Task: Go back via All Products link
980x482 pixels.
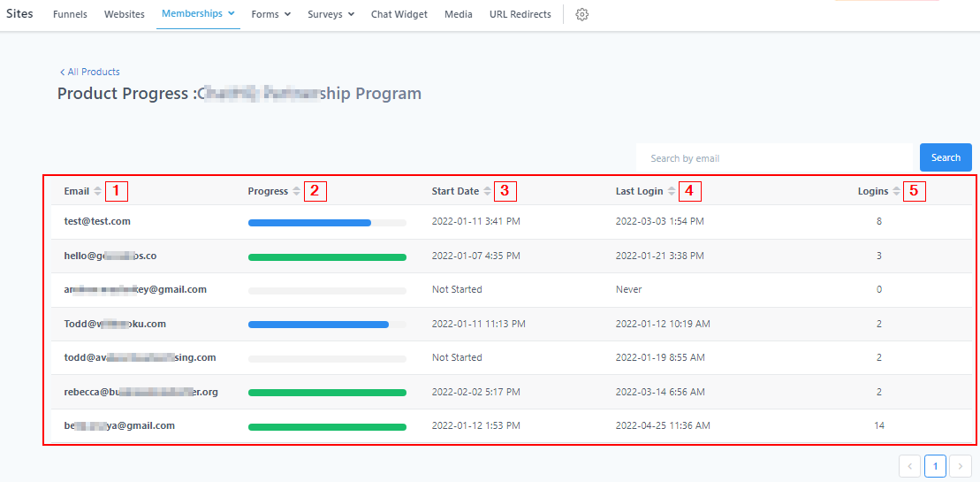Action: tap(89, 72)
